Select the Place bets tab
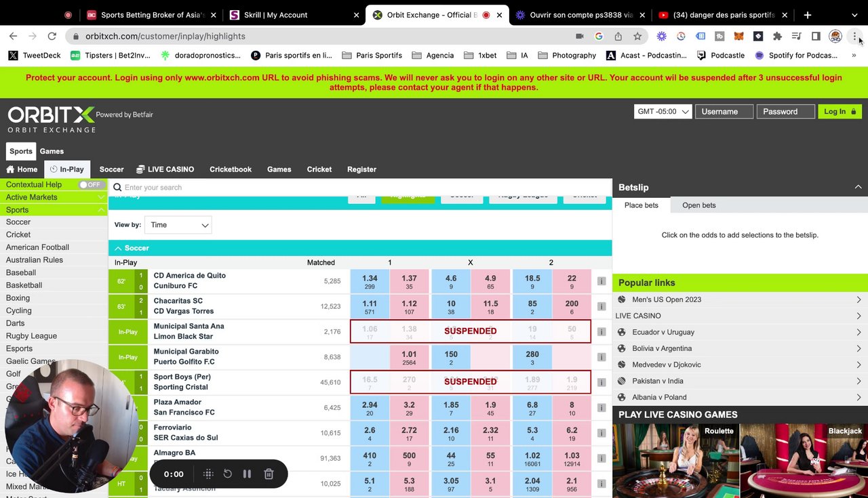868x498 pixels. 642,205
